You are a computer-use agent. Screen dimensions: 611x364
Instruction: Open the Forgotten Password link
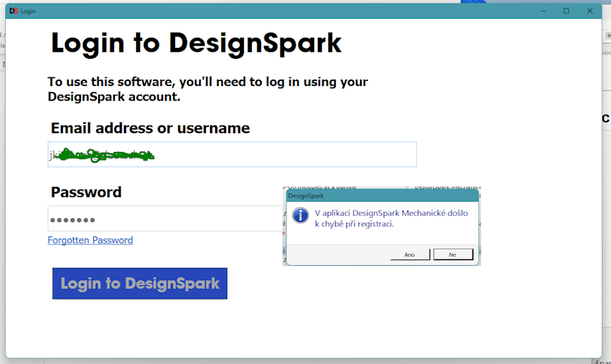click(x=90, y=240)
